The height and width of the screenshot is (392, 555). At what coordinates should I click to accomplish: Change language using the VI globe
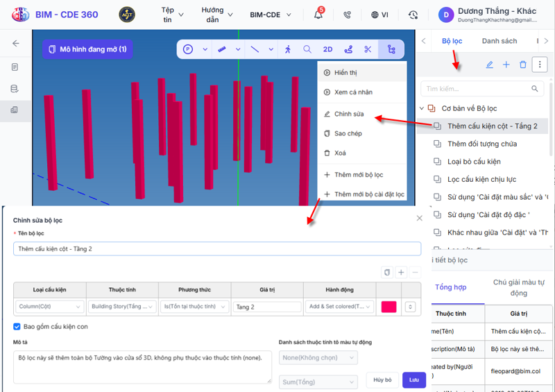click(x=379, y=15)
